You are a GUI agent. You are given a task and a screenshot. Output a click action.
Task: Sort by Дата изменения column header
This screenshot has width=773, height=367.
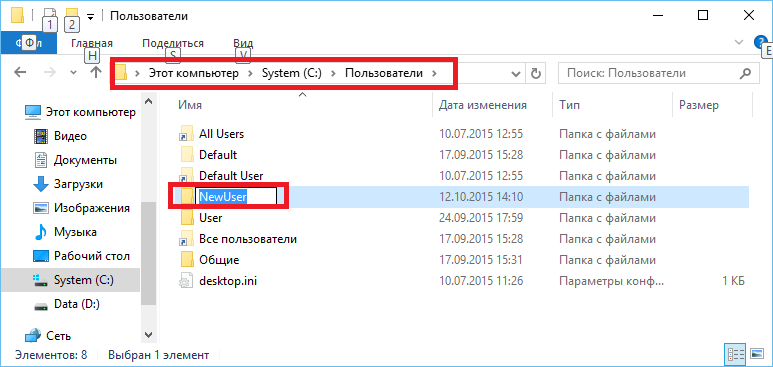tap(483, 105)
